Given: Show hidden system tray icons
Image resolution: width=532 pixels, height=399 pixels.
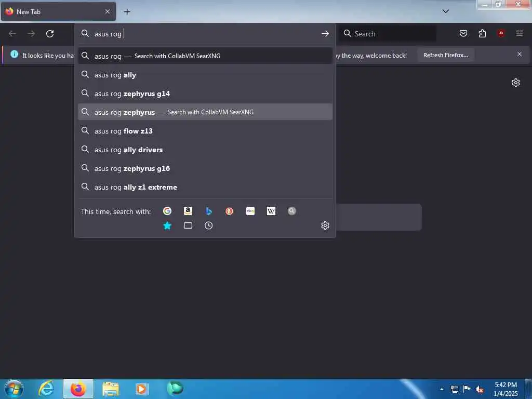Looking at the screenshot, I should coord(442,389).
